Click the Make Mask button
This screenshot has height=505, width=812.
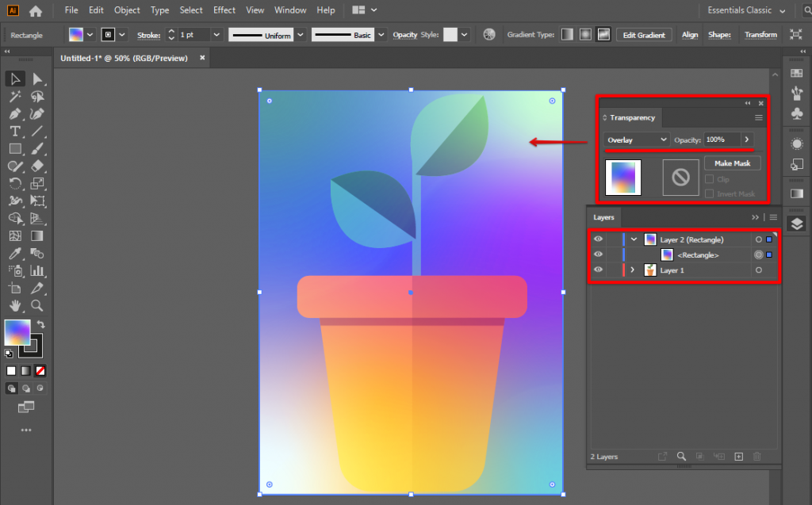[x=732, y=163]
